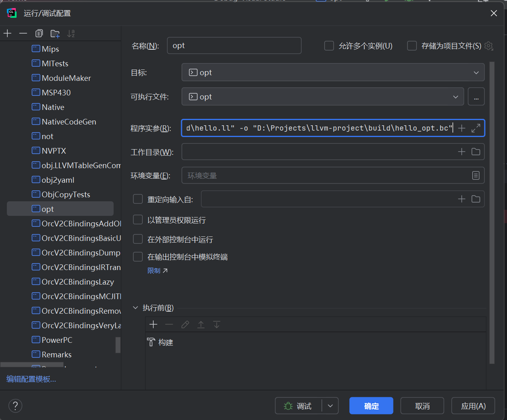The width and height of the screenshot is (507, 420).
Task: Create new configuration folder
Action: [x=55, y=34]
